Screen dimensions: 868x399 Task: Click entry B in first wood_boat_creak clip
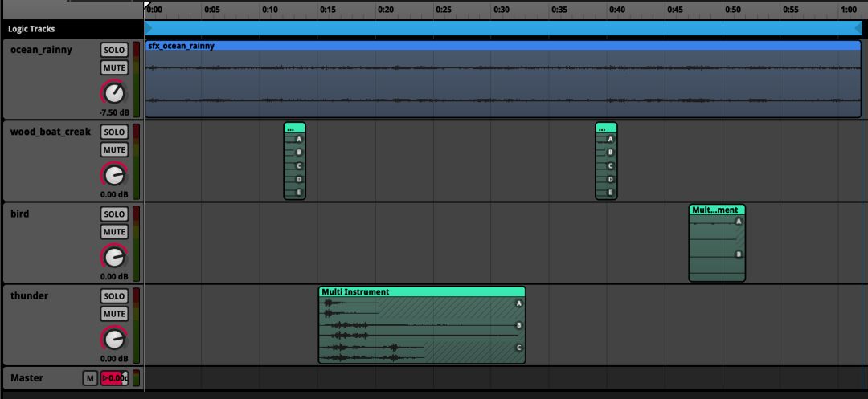coord(299,153)
